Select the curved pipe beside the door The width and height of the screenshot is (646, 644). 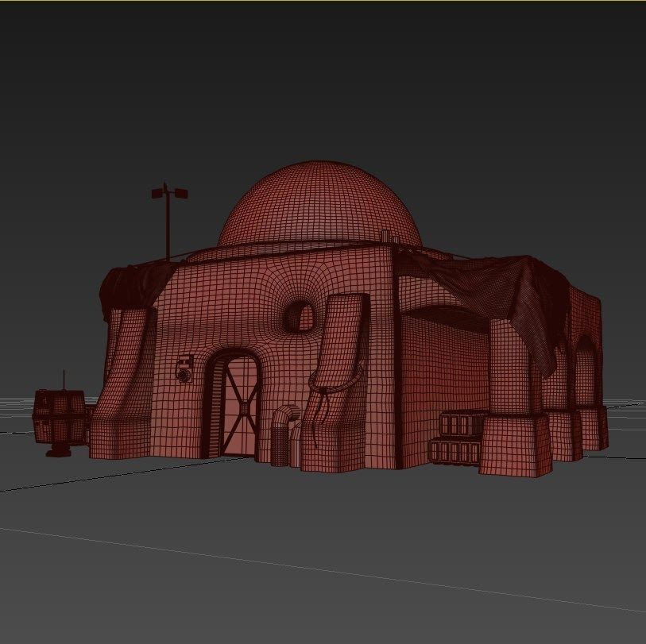click(284, 435)
